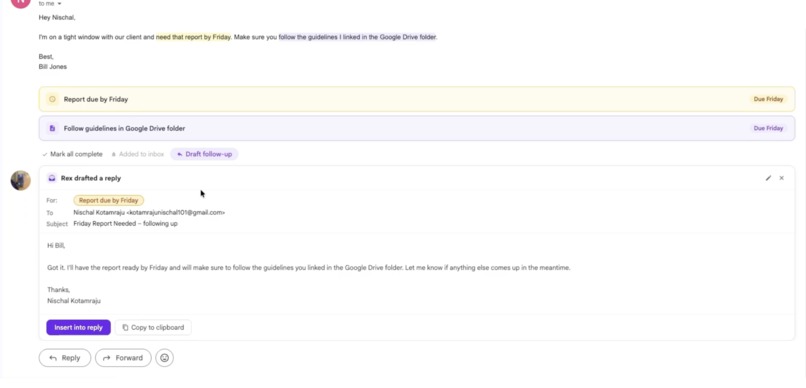Click the user profile avatar photo

click(x=21, y=180)
